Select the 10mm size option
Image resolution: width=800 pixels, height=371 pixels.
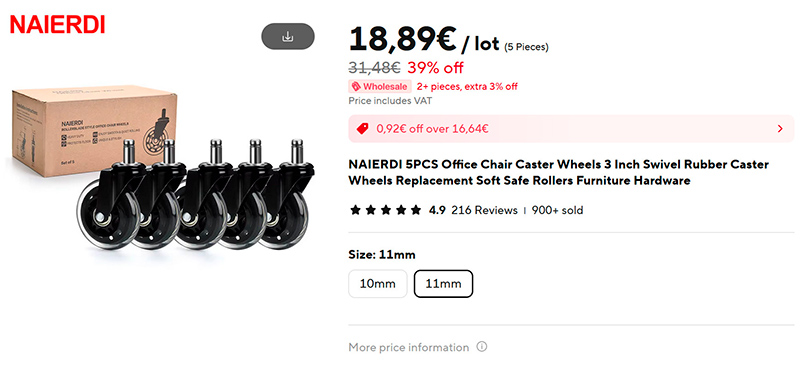pyautogui.click(x=378, y=284)
